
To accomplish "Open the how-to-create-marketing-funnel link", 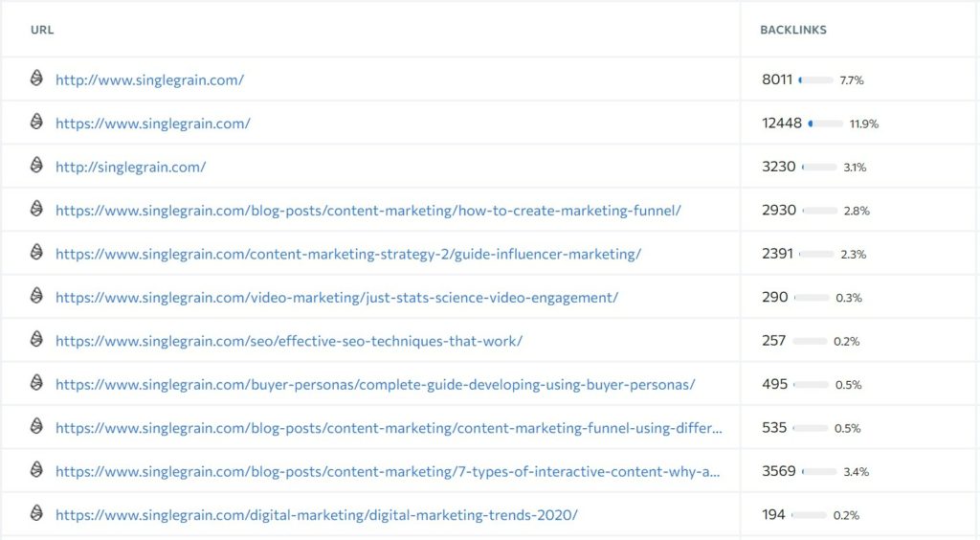I will point(368,211).
